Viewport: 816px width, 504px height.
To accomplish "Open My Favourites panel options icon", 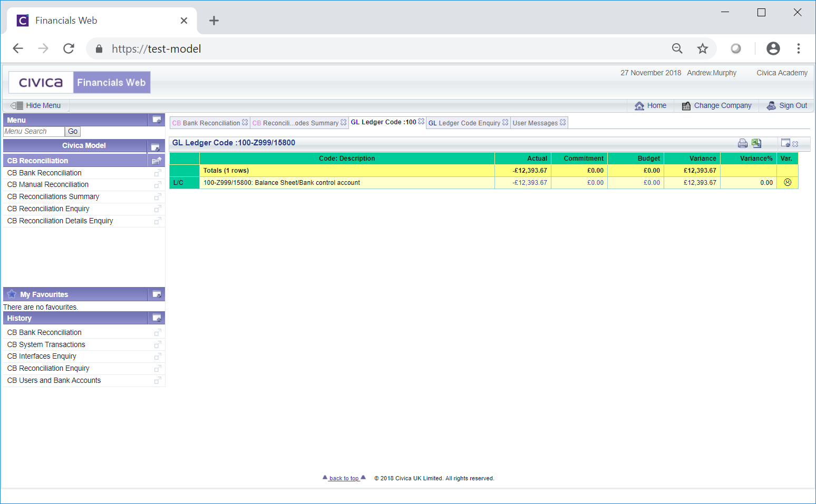I will 157,294.
